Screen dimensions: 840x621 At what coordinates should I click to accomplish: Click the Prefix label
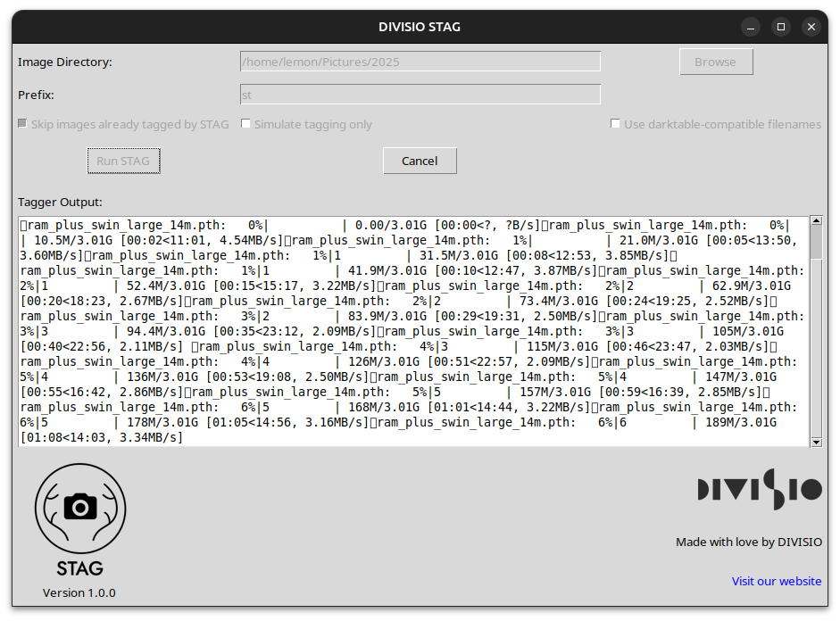(36, 95)
